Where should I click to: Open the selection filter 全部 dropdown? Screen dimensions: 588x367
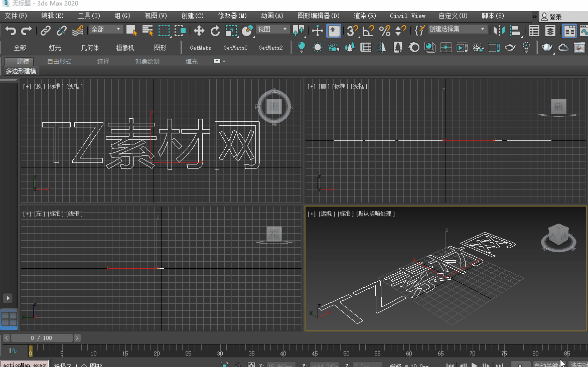[106, 29]
